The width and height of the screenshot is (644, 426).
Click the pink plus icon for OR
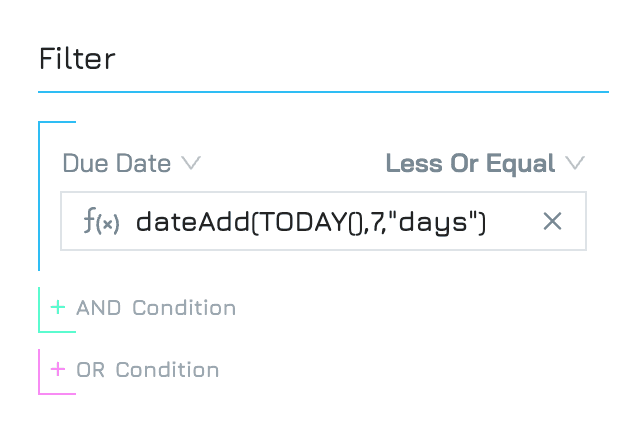click(x=58, y=369)
